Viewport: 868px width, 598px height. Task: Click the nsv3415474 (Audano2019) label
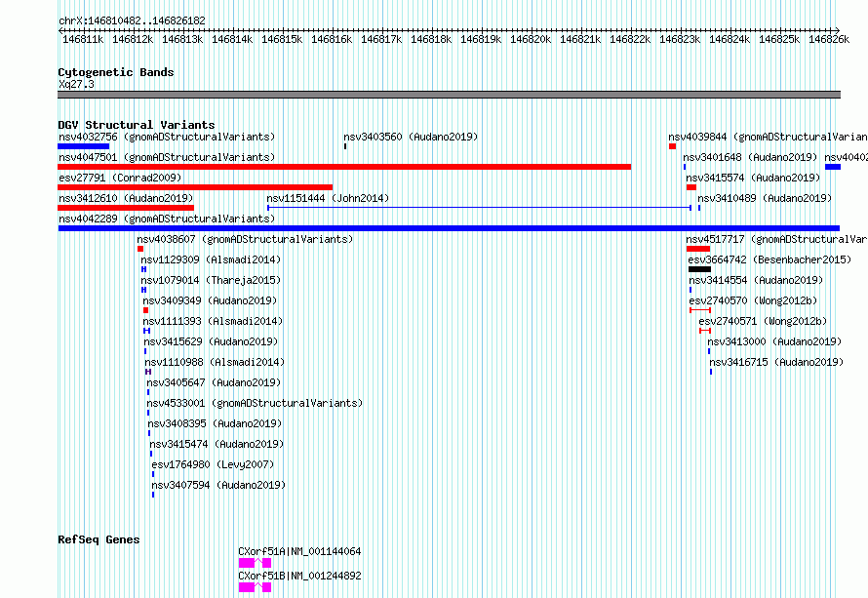[217, 444]
